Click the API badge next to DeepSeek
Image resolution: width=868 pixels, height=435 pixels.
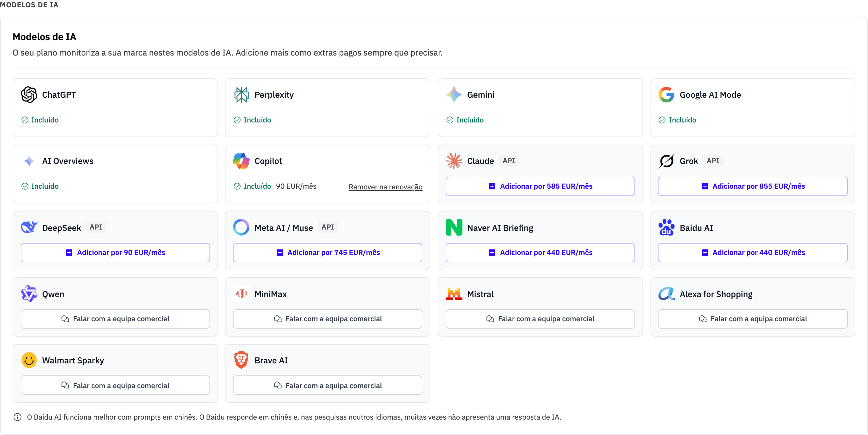[x=96, y=228]
